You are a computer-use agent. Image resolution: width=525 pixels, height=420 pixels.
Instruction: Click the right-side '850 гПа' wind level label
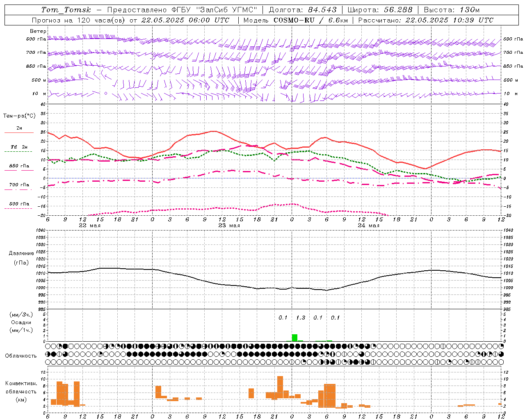point(513,66)
